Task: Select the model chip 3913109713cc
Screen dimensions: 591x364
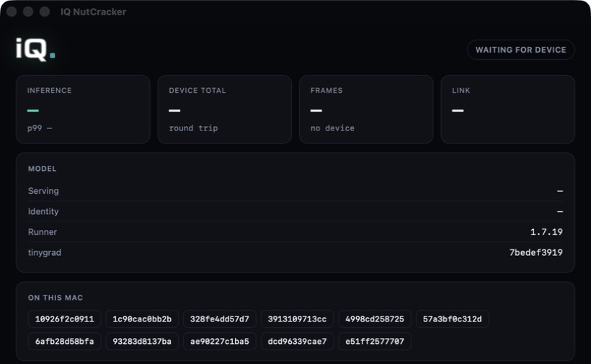Action: tap(297, 319)
